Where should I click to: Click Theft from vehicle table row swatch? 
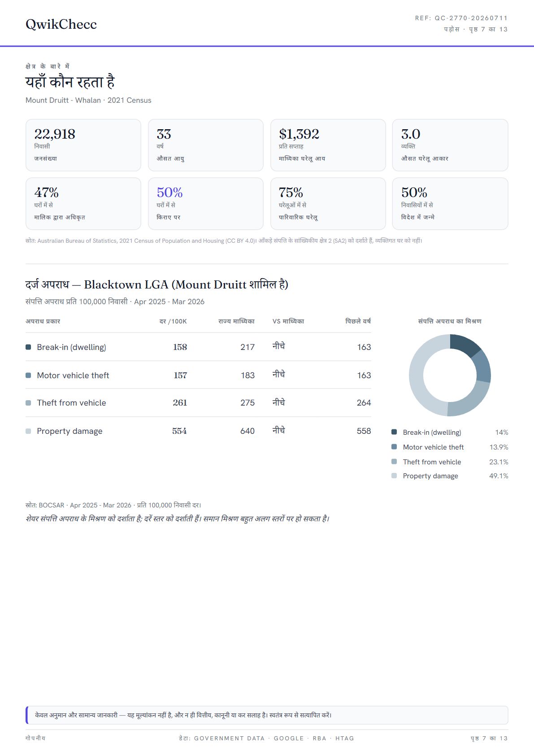coord(28,403)
